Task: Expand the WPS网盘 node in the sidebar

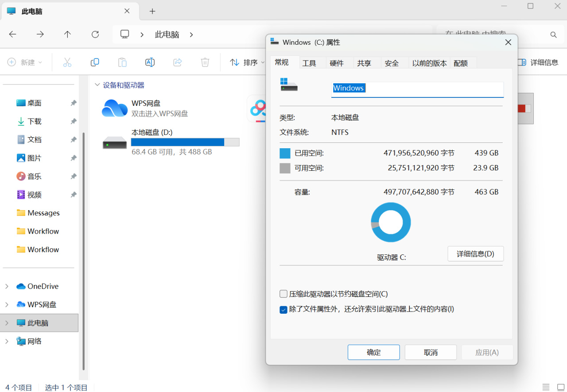Action: (7, 304)
